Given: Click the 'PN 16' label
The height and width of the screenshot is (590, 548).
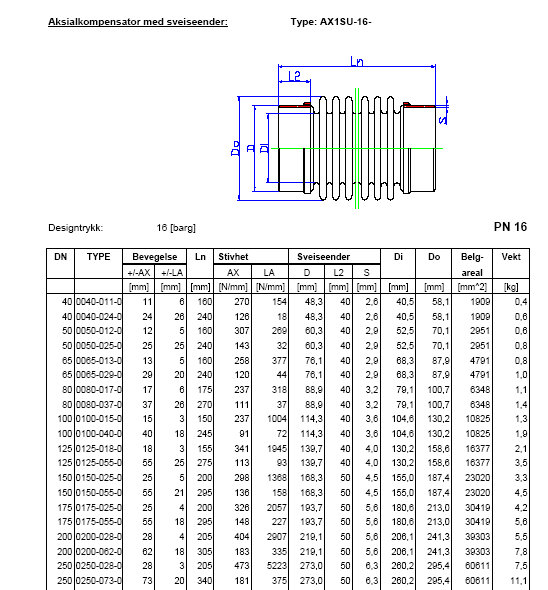Looking at the screenshot, I should coord(510,227).
